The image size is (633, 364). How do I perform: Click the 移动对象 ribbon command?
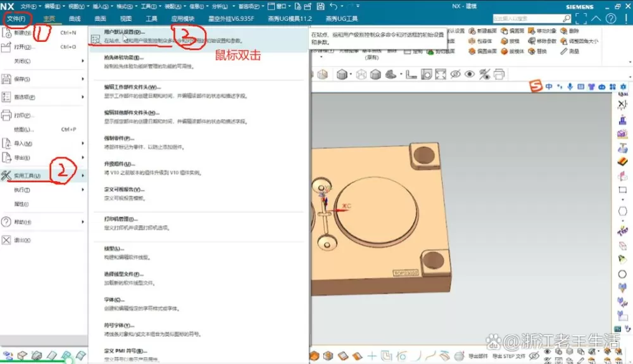click(x=542, y=30)
